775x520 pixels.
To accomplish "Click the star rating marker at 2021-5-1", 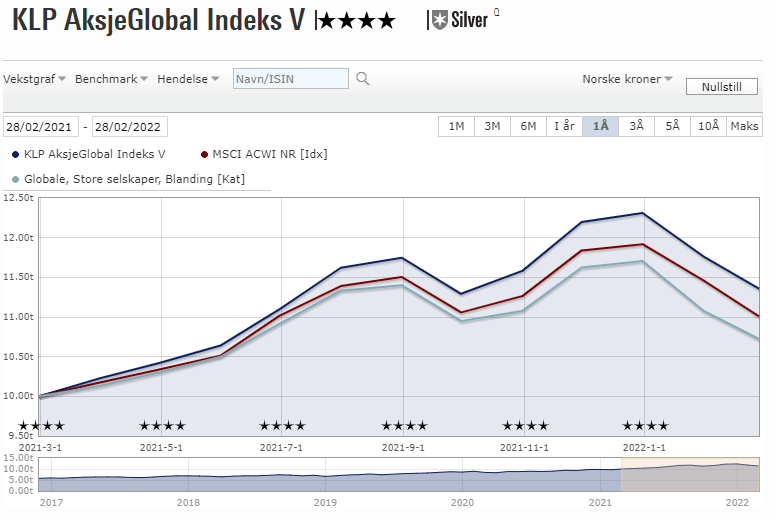I will 162,426.
